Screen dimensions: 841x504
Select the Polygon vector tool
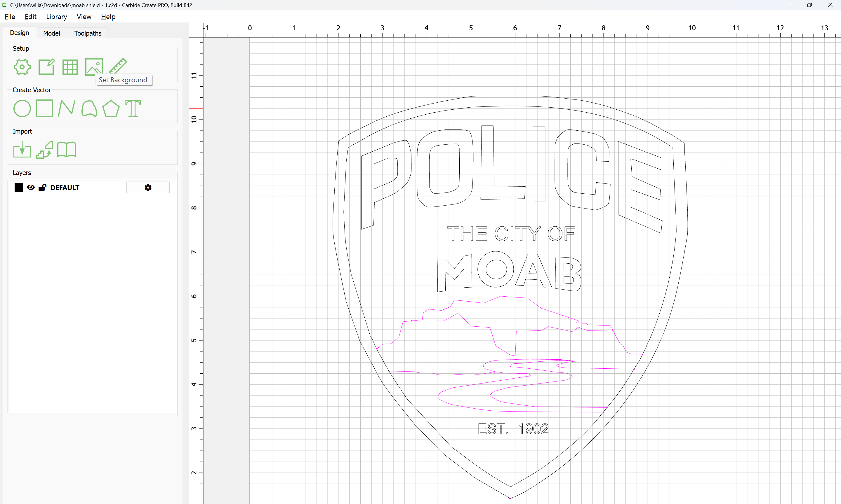click(111, 109)
